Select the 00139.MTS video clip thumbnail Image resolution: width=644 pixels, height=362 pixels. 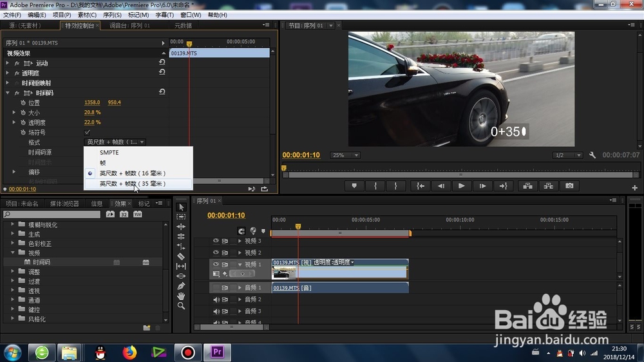284,272
